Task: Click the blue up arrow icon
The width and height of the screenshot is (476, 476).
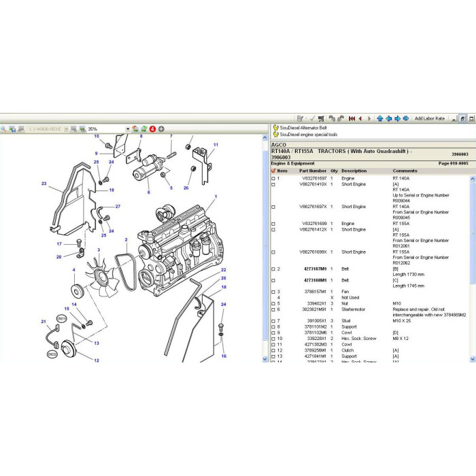Action: (x=379, y=118)
